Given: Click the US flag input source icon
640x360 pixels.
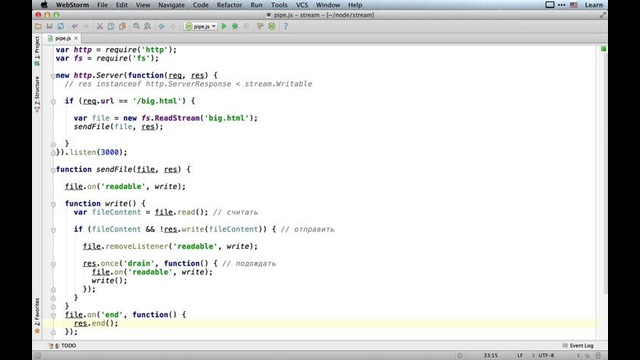Looking at the screenshot, I should (574, 5).
